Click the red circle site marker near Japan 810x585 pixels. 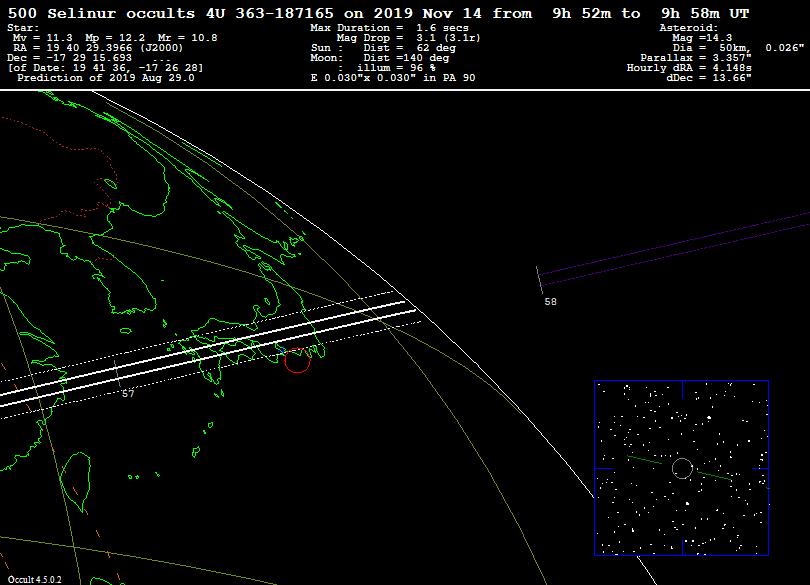(x=297, y=360)
